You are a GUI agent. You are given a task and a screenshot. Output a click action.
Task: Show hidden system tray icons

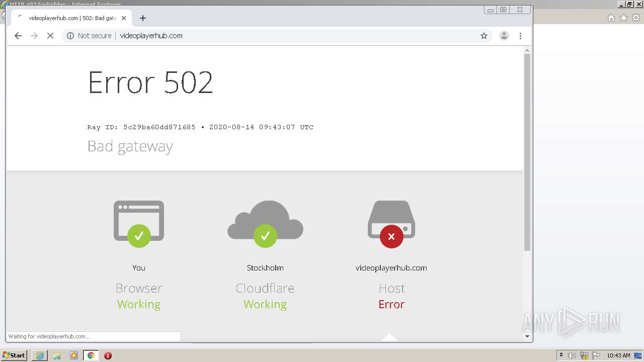(x=561, y=355)
